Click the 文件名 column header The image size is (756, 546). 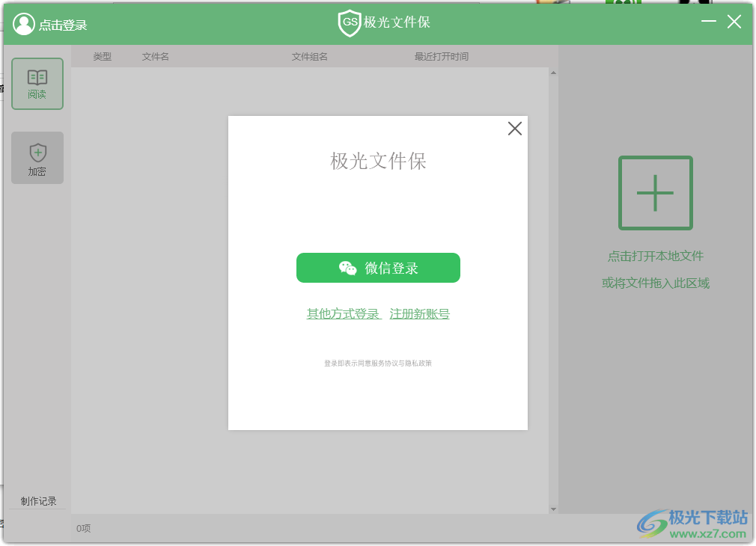point(154,56)
